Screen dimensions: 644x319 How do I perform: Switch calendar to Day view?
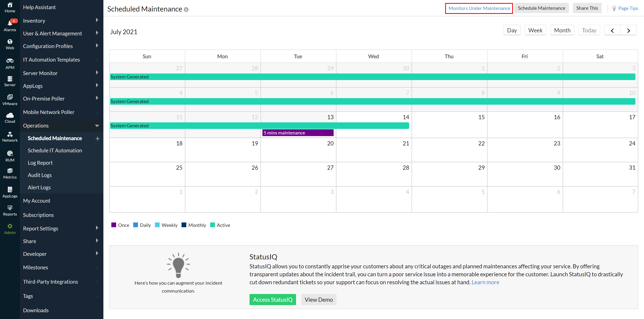512,30
